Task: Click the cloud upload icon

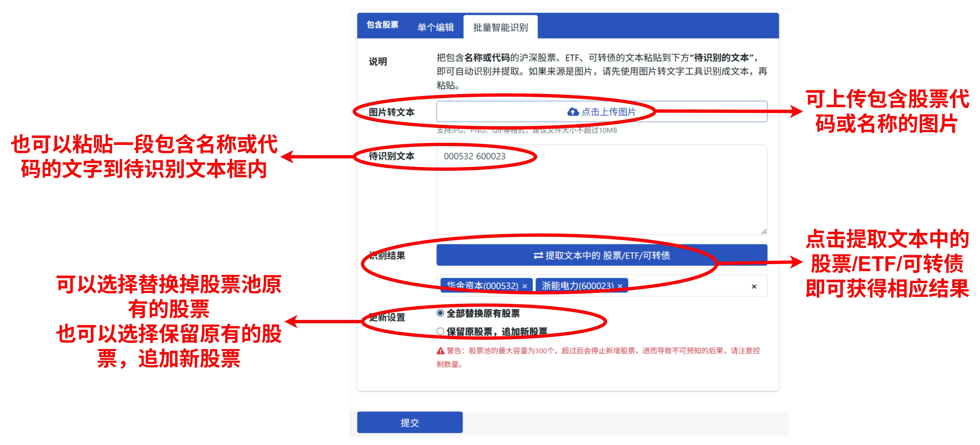Action: [573, 112]
